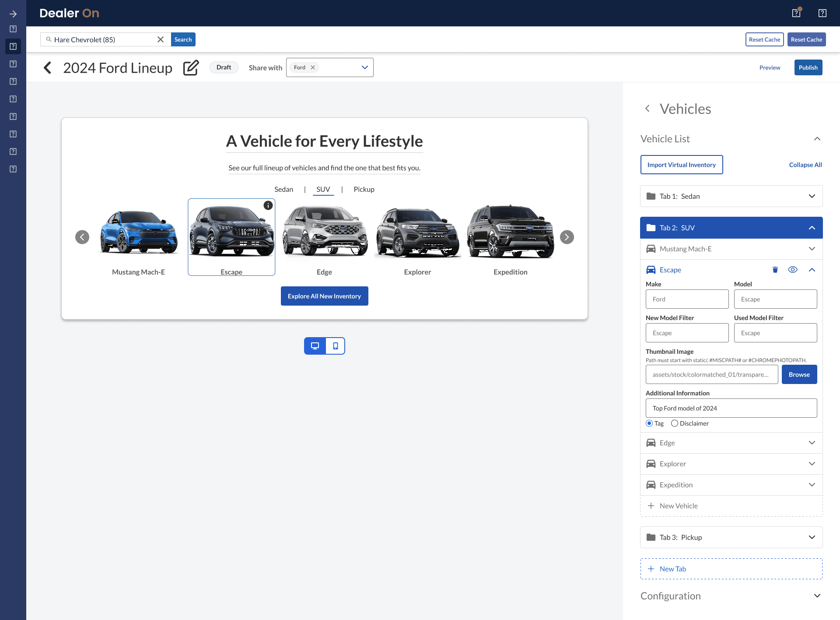Go back from the Vehicles panel

pyautogui.click(x=647, y=109)
